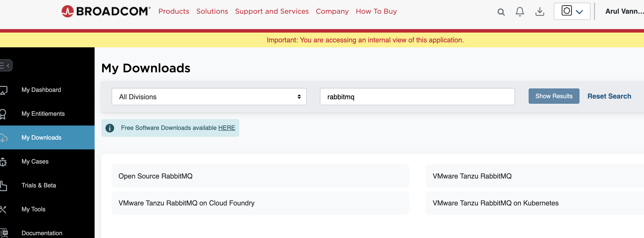Image resolution: width=644 pixels, height=238 pixels.
Task: Click the My Dashboard monitor icon
Action: tap(3, 90)
